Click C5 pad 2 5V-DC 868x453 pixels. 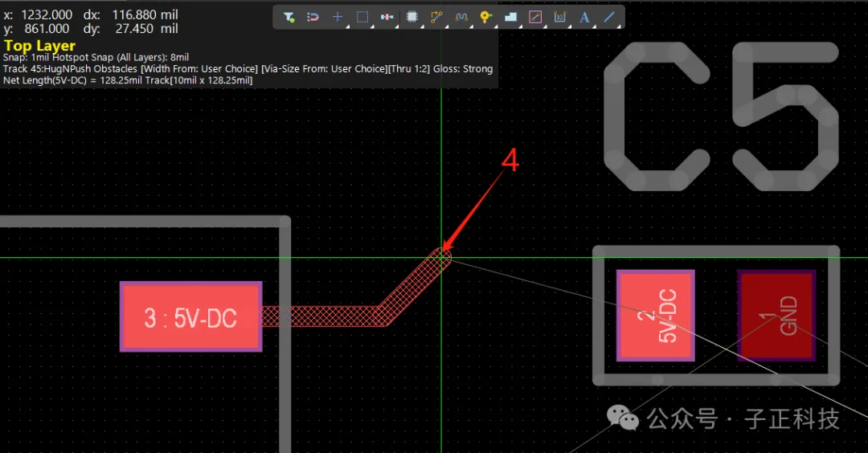pos(656,316)
